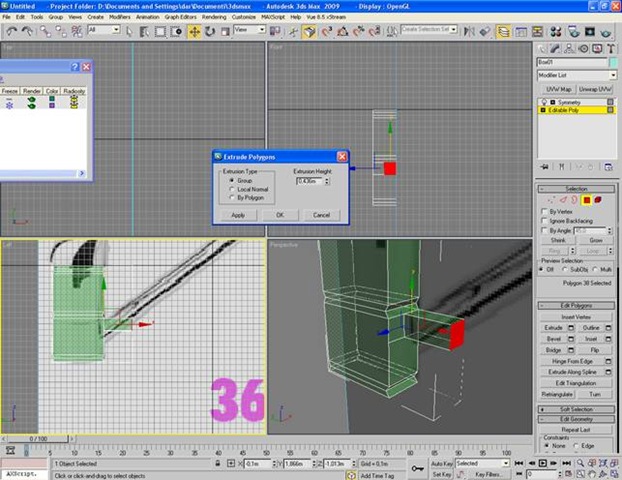This screenshot has width=622, height=480.
Task: Switch to Element sub-object mode
Action: 598,200
